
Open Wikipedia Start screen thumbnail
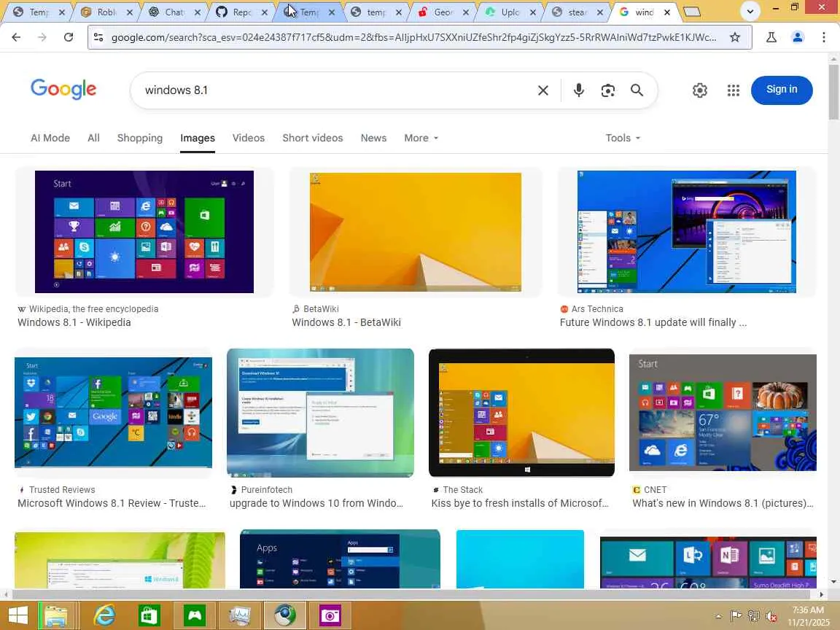click(x=144, y=231)
